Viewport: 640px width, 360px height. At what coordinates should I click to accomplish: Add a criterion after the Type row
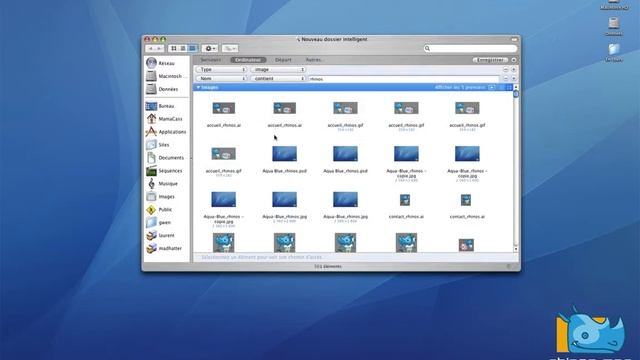pos(514,70)
